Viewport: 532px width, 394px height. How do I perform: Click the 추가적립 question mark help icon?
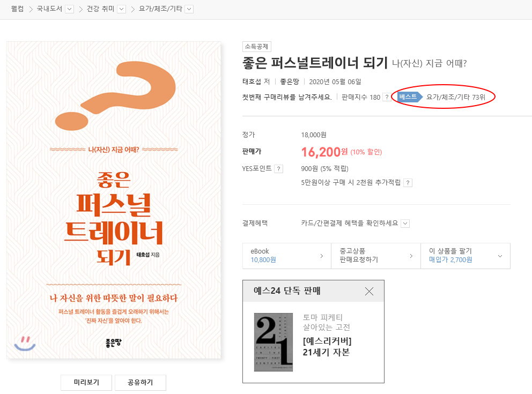408,183
